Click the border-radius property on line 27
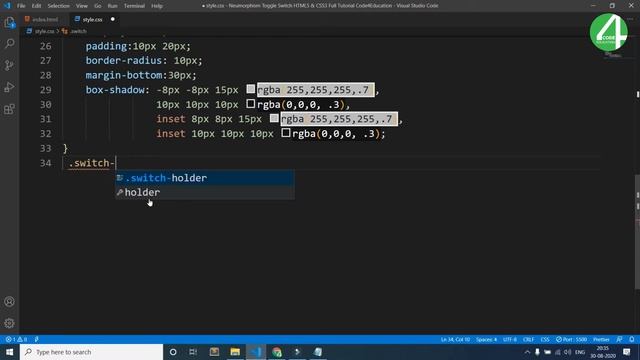Viewport: 640px width, 360px height. [124, 60]
